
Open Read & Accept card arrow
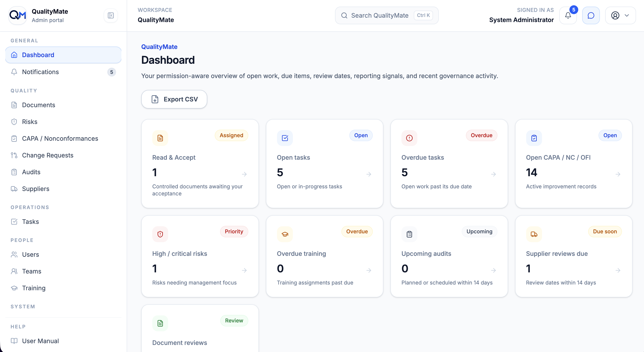[x=245, y=174]
